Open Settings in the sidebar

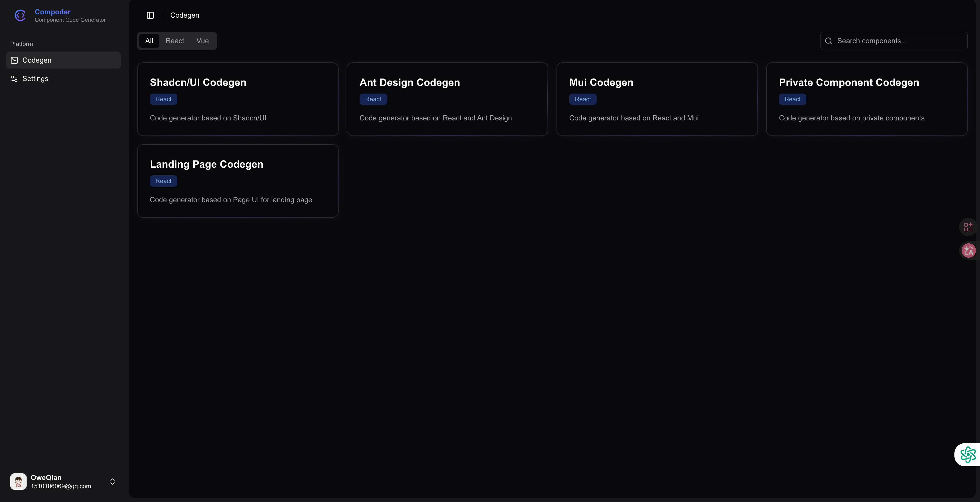35,79
